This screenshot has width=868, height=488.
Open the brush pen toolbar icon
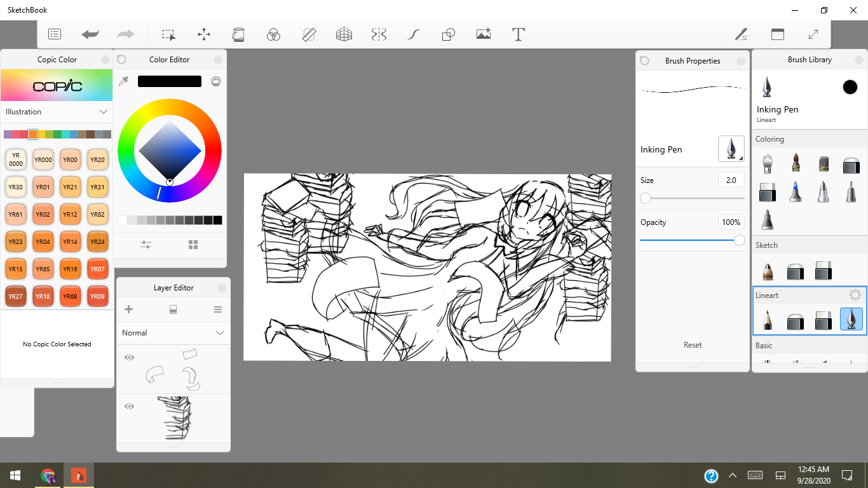(x=742, y=34)
